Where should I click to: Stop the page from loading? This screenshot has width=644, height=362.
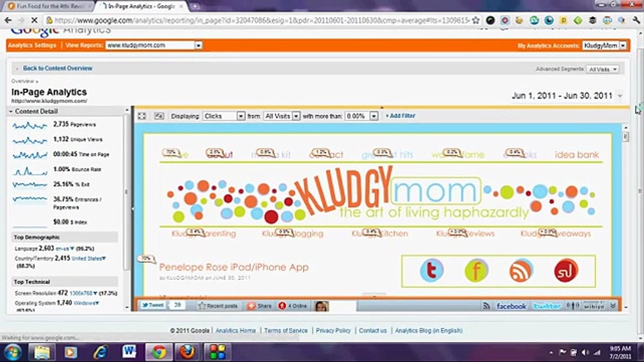point(35,21)
